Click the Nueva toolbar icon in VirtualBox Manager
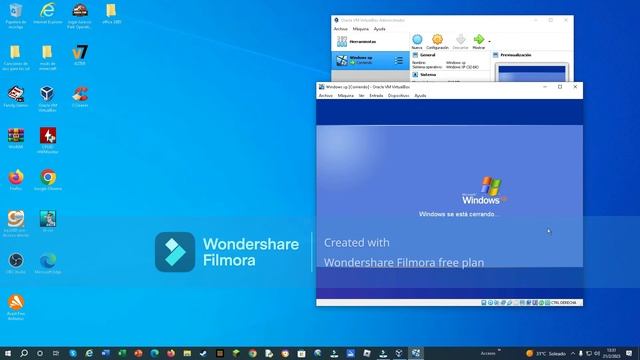Screen dimensions: 640x360 click(x=417, y=40)
